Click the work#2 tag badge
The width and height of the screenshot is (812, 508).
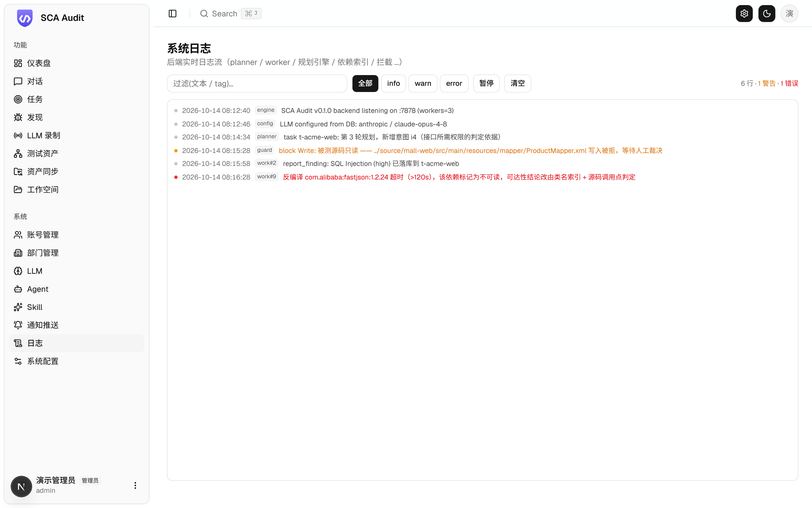click(x=266, y=163)
